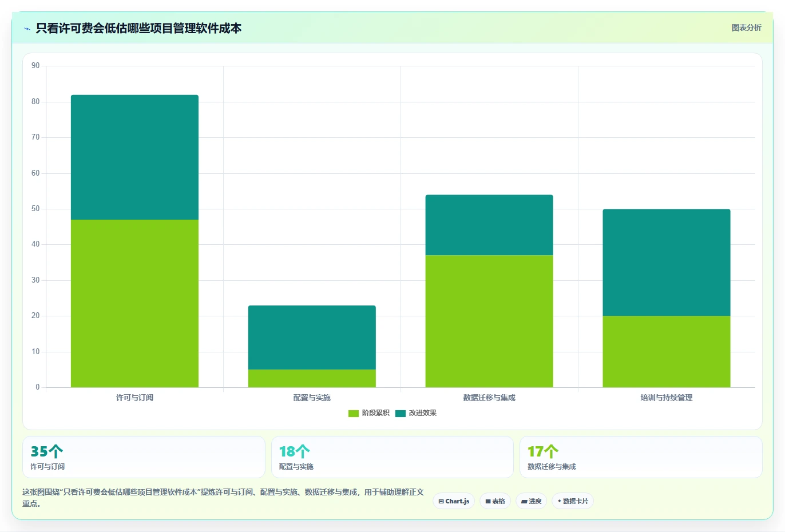Select the Chart.js tag pill

454,501
